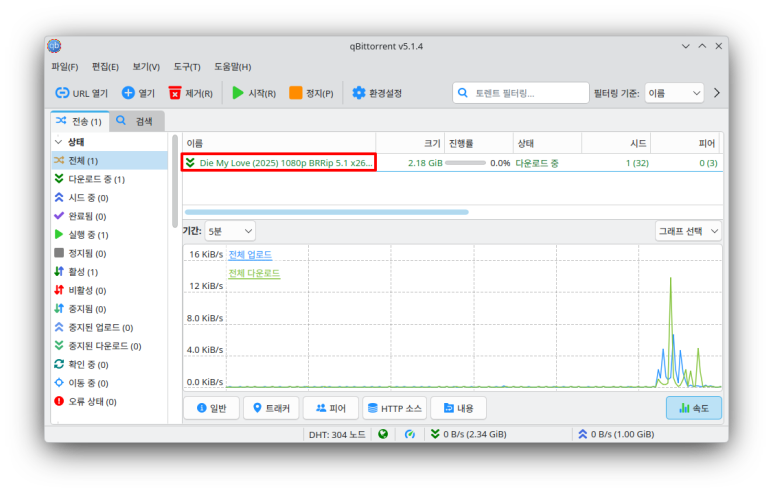Focus the 토렌트 필터링 input field
The height and width of the screenshot is (495, 773).
click(521, 93)
